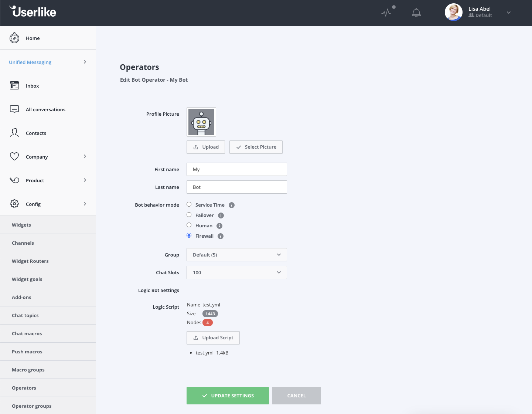
Task: Go to Chat macros menu item
Action: (27, 333)
